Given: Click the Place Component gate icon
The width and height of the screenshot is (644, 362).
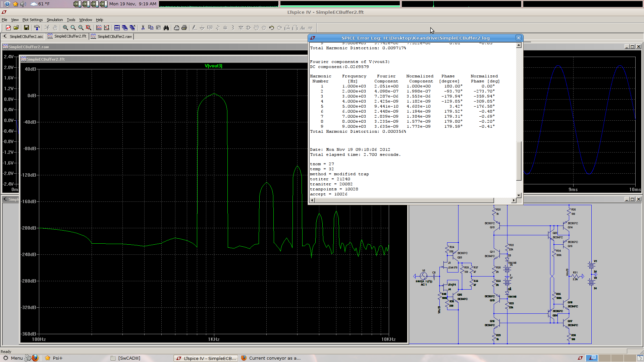Looking at the screenshot, I should click(x=249, y=28).
